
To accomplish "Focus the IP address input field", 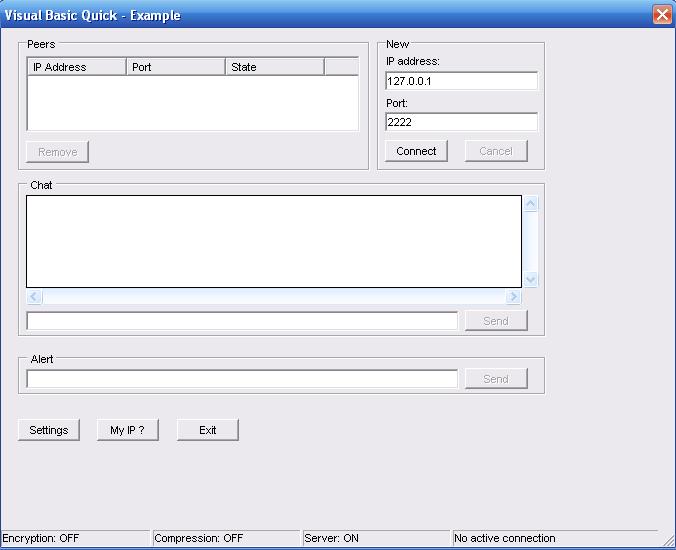I will click(x=461, y=82).
